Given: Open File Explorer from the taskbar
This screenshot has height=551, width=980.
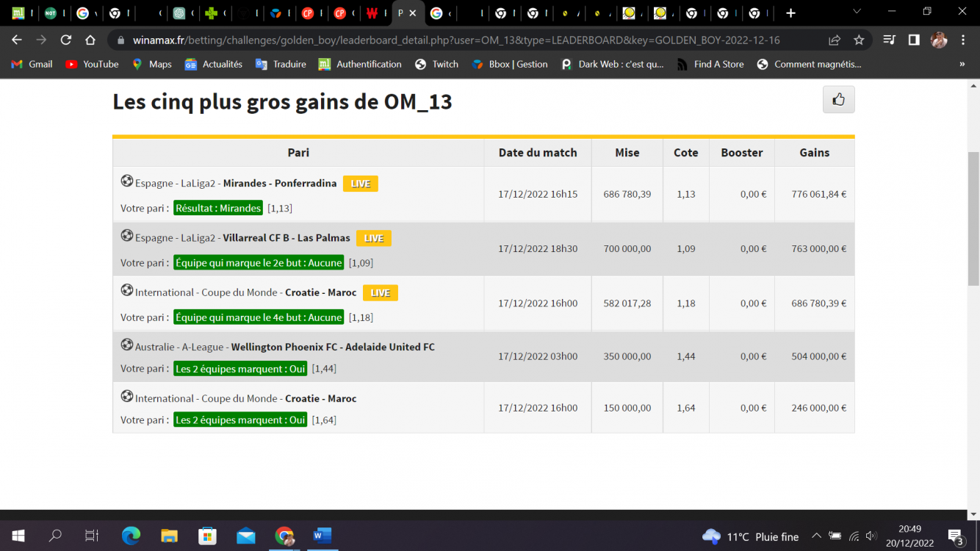Looking at the screenshot, I should coord(169,536).
